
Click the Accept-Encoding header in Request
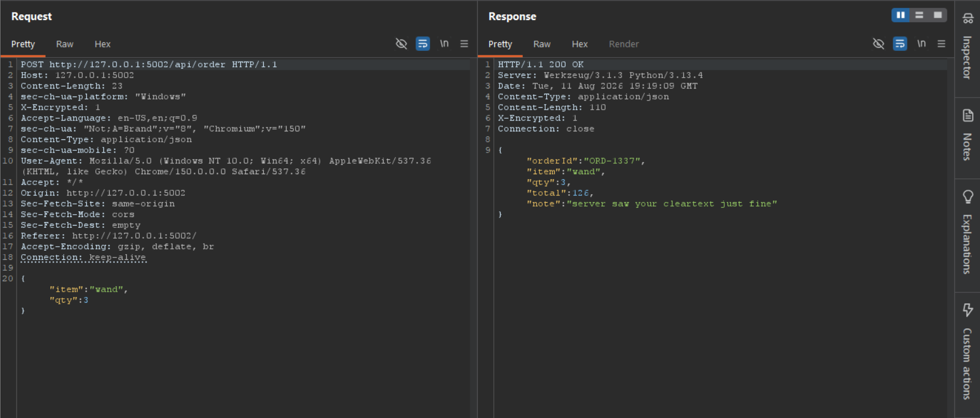click(118, 247)
